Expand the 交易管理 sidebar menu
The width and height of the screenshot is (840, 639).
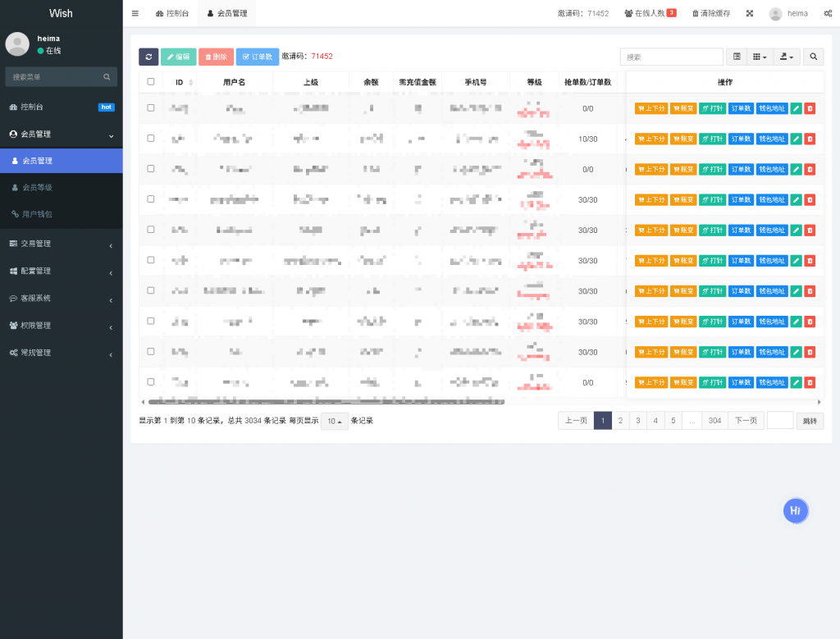[x=62, y=244]
